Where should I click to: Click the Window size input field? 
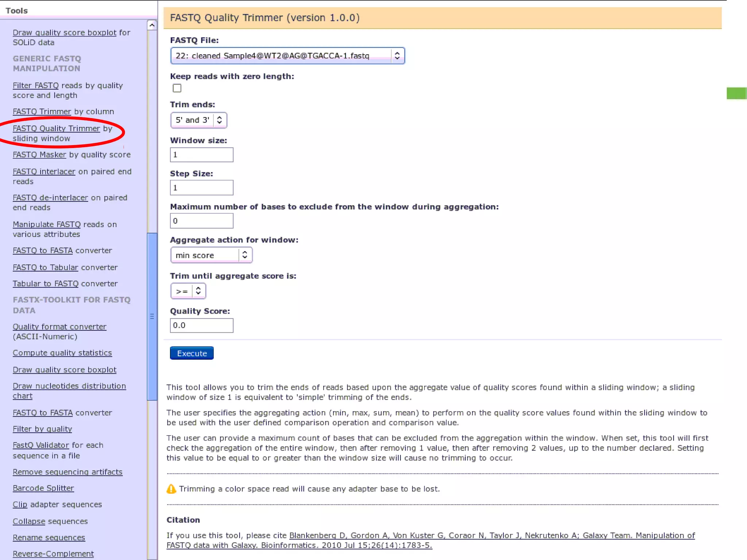click(201, 155)
